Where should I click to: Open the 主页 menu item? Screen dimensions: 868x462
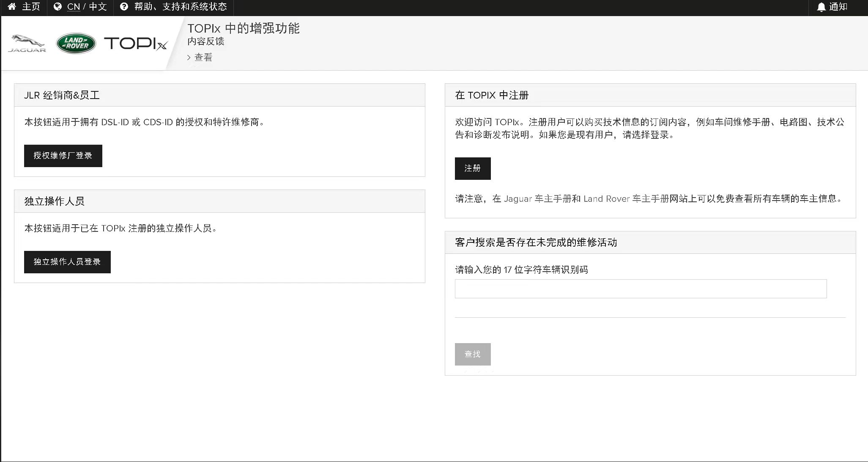point(31,7)
